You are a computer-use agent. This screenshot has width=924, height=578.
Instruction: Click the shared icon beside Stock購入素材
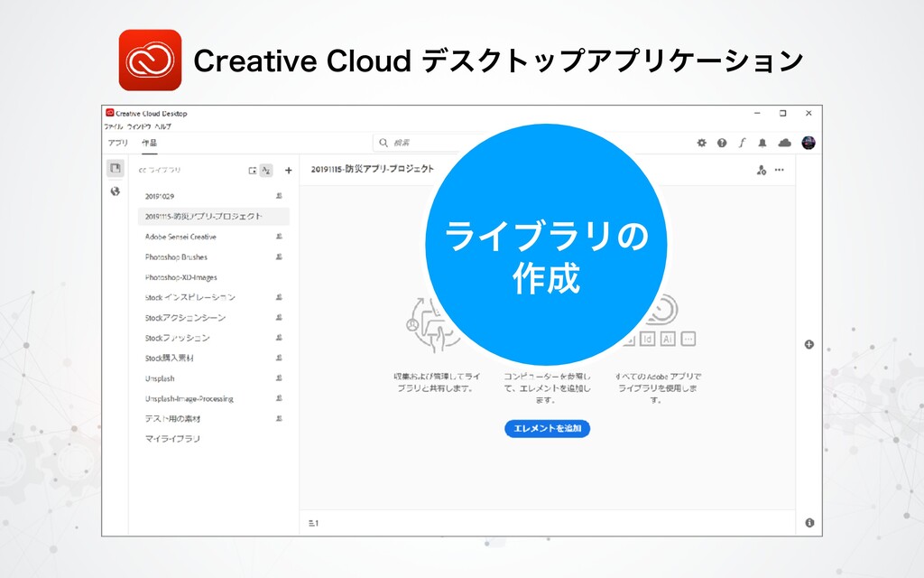pyautogui.click(x=280, y=358)
